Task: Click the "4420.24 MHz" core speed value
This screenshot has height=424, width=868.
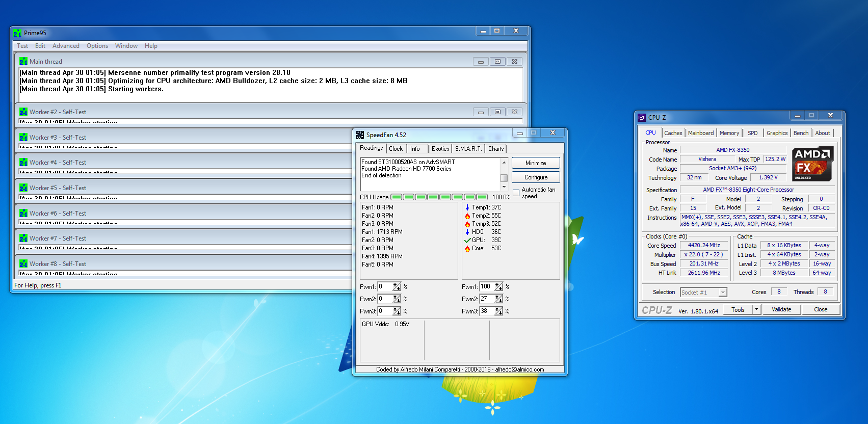Action: pyautogui.click(x=704, y=245)
